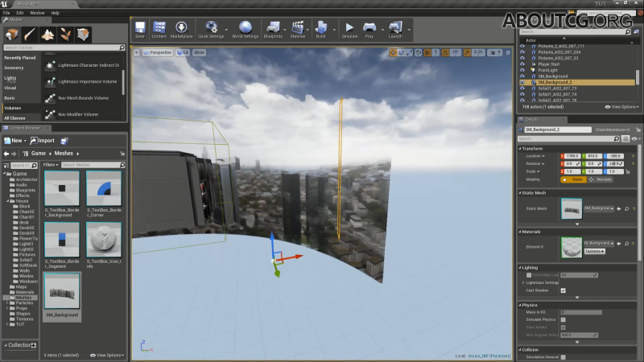Viewport: 644px width, 362px height.
Task: Open the Help menu
Action: coord(55,13)
